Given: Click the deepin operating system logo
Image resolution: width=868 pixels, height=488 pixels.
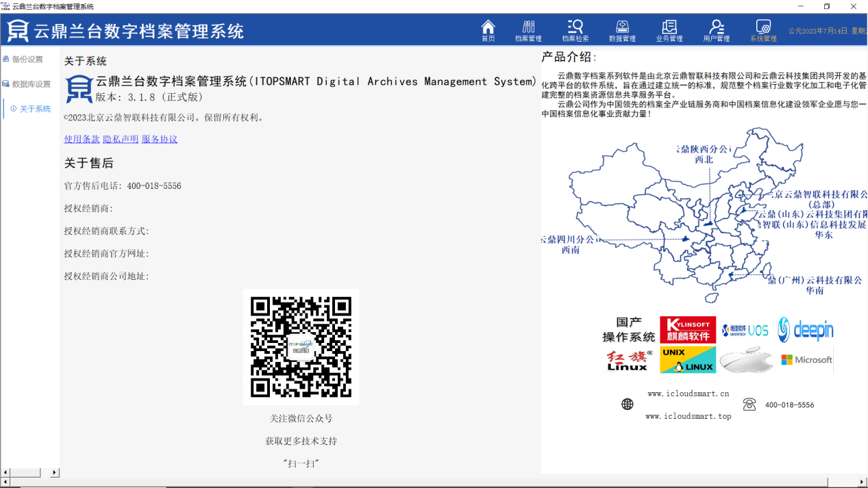Looking at the screenshot, I should point(806,330).
